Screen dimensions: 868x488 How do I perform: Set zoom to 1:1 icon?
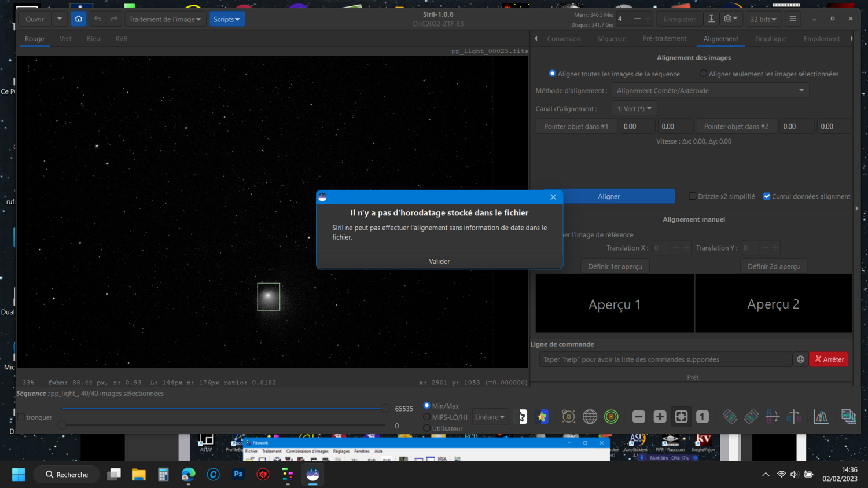pos(703,417)
